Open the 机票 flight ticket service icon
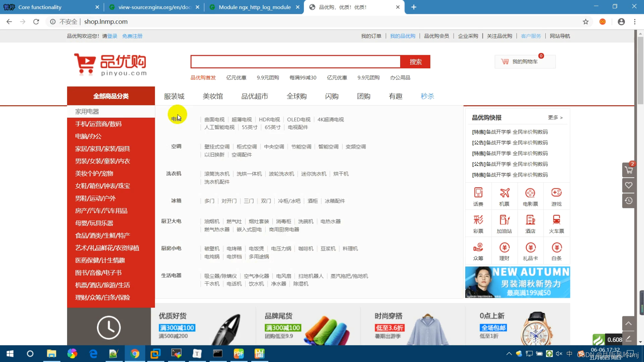This screenshot has height=362, width=644. click(504, 196)
